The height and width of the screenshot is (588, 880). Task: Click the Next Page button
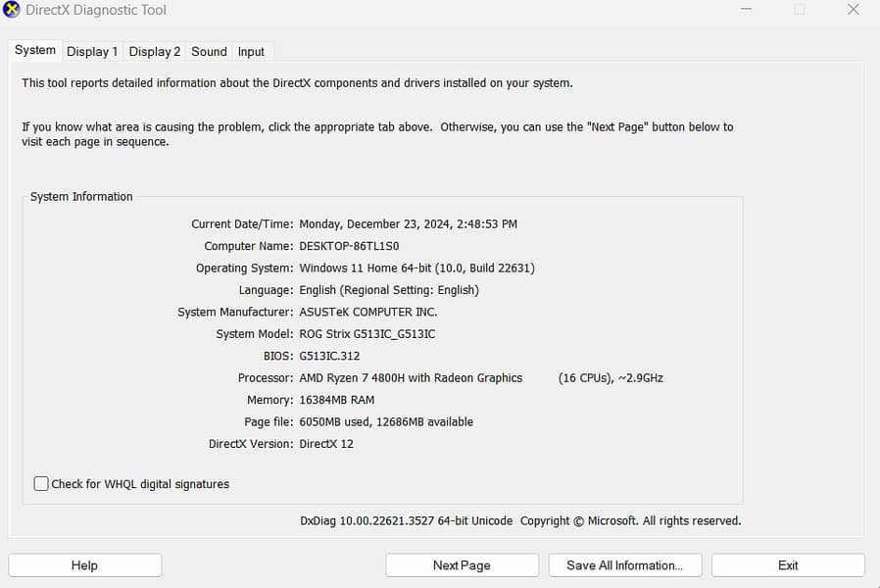(462, 565)
